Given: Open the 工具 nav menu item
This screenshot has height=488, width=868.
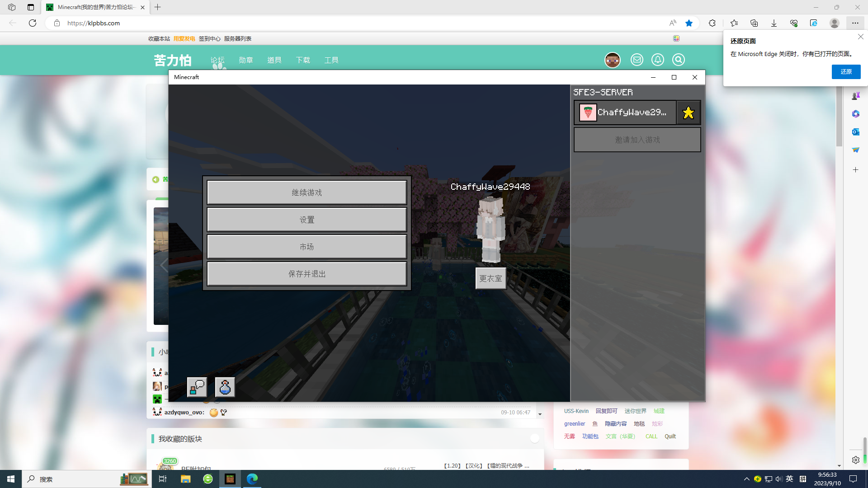Looking at the screenshot, I should click(331, 60).
